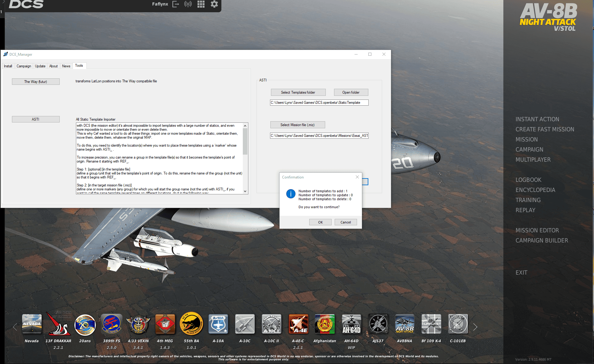The height and width of the screenshot is (364, 594).
Task: Click the AV-8B Night Attack logo
Action: [x=548, y=17]
